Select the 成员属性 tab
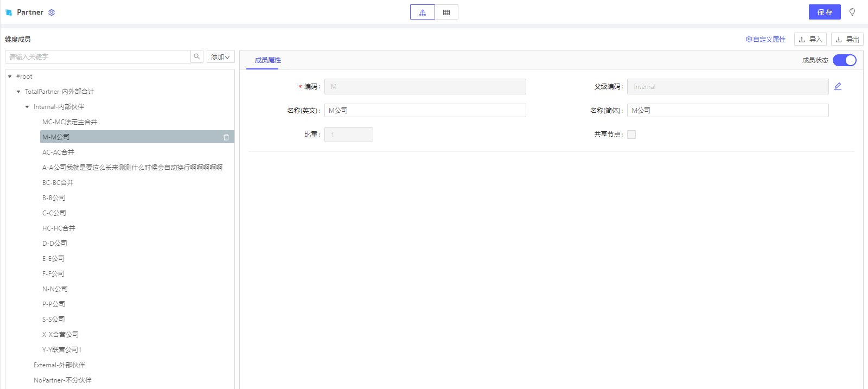This screenshot has width=868, height=389. coord(268,60)
